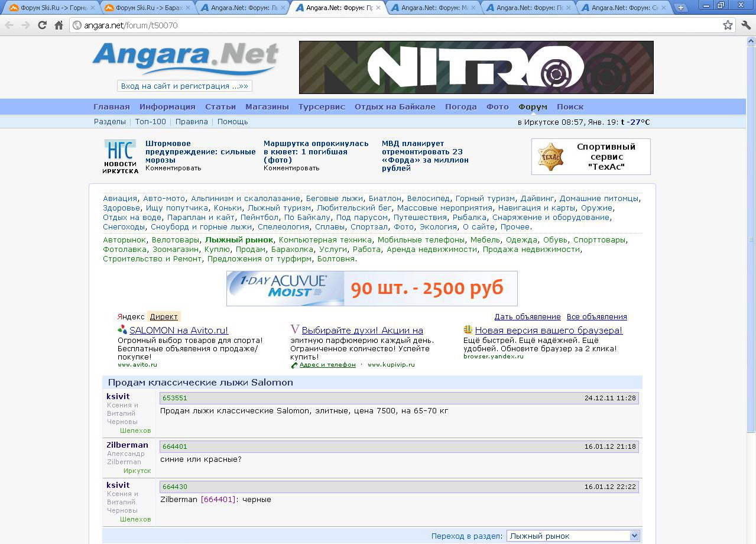
Task: Open Штормовое предупреждение news headline
Action: click(200, 152)
